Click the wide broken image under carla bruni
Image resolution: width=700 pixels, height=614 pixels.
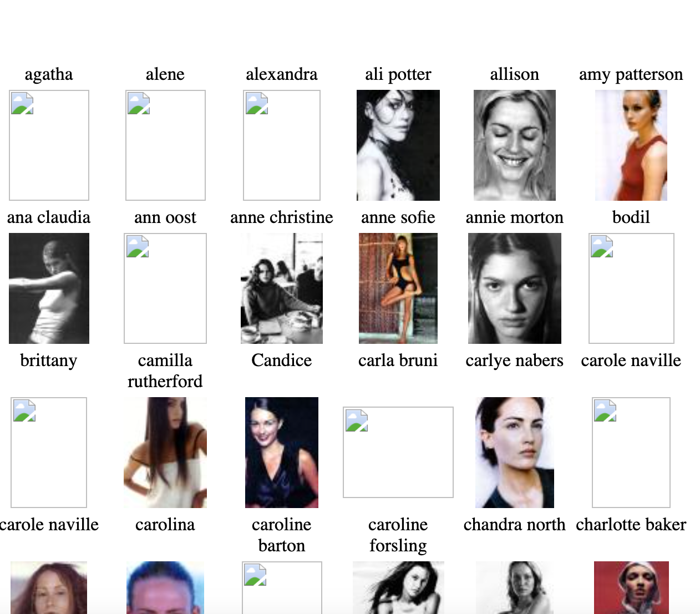[x=398, y=453]
